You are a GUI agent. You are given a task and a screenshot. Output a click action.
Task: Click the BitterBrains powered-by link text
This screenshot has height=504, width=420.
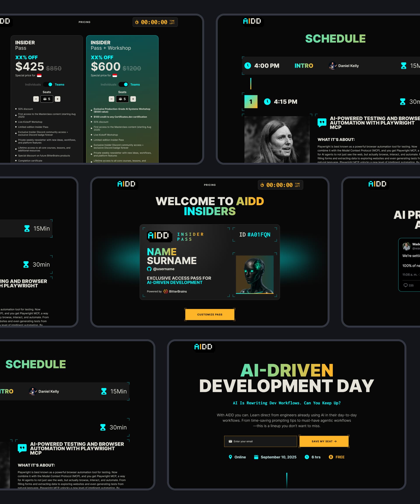(178, 291)
